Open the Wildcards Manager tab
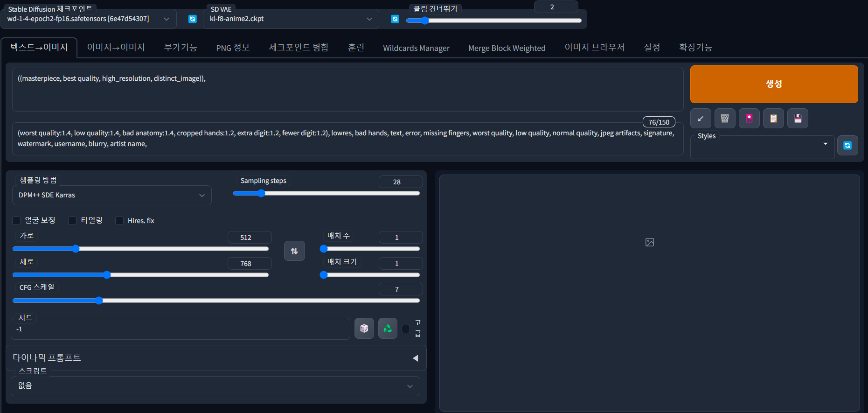868x413 pixels. pos(416,48)
